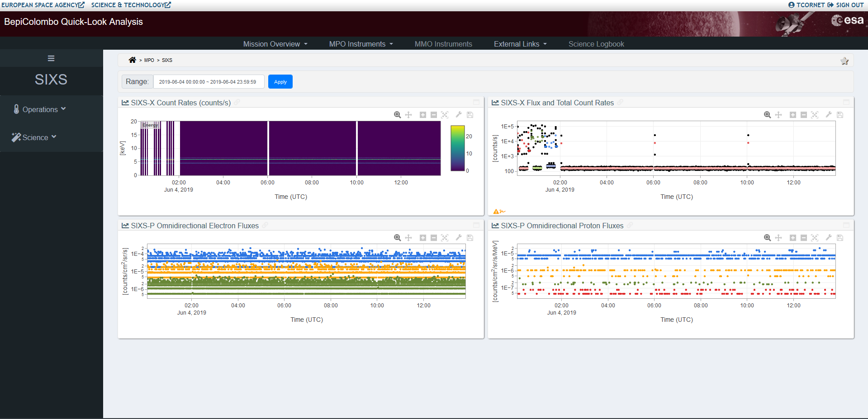Expand Mission Overview dropdown menu
This screenshot has height=419, width=868.
point(275,44)
